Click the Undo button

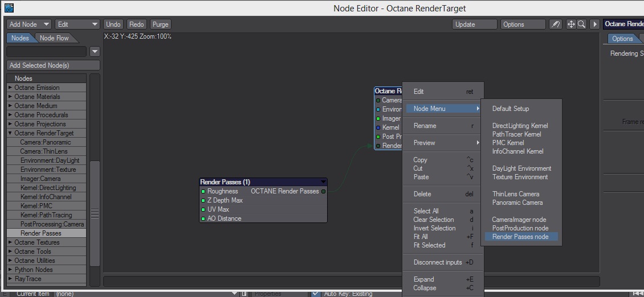point(113,24)
